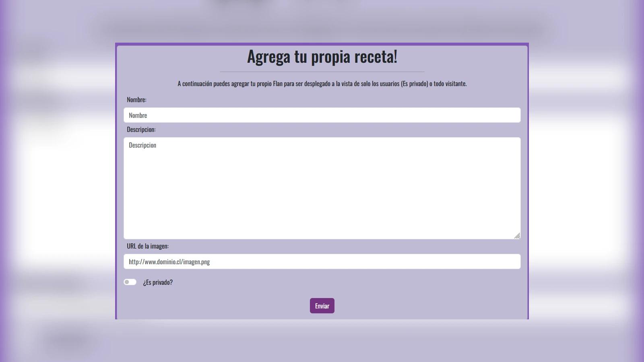644x362 pixels.
Task: Click the URL de la imagen: label
Action: 148,247
